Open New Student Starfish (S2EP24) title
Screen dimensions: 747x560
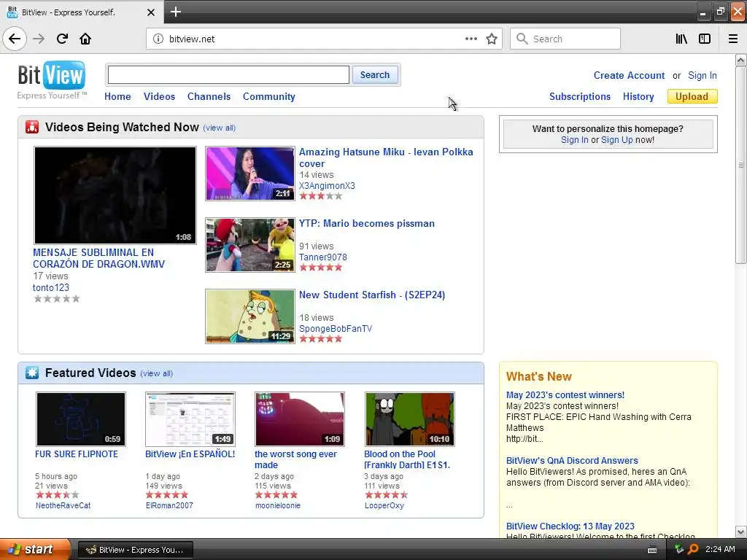coord(372,295)
